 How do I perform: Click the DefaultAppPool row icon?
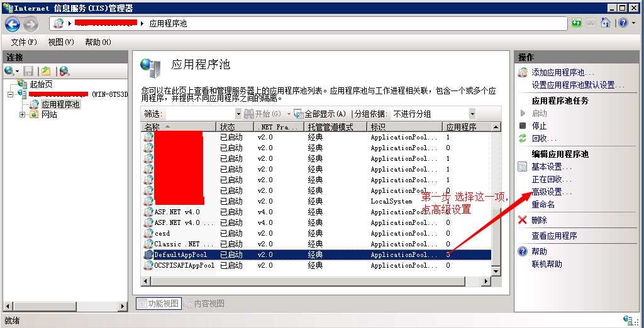point(148,254)
